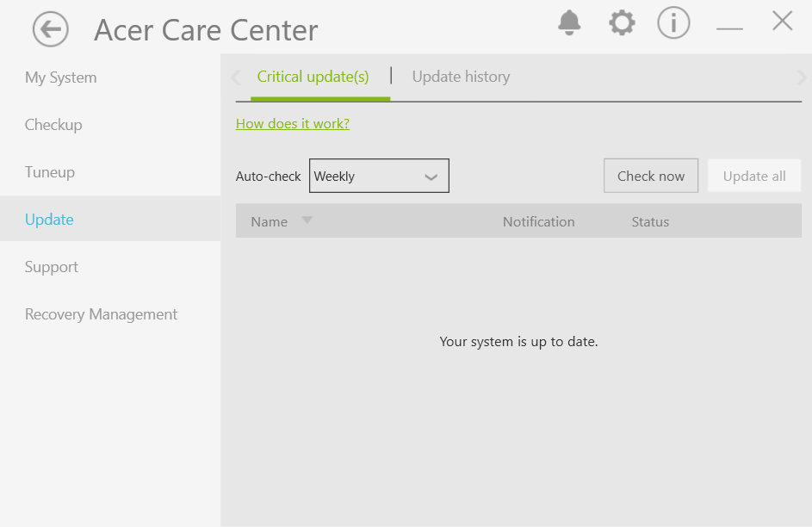Select the Critical update(s) tab
Viewport: 812px width, 527px height.
(313, 76)
